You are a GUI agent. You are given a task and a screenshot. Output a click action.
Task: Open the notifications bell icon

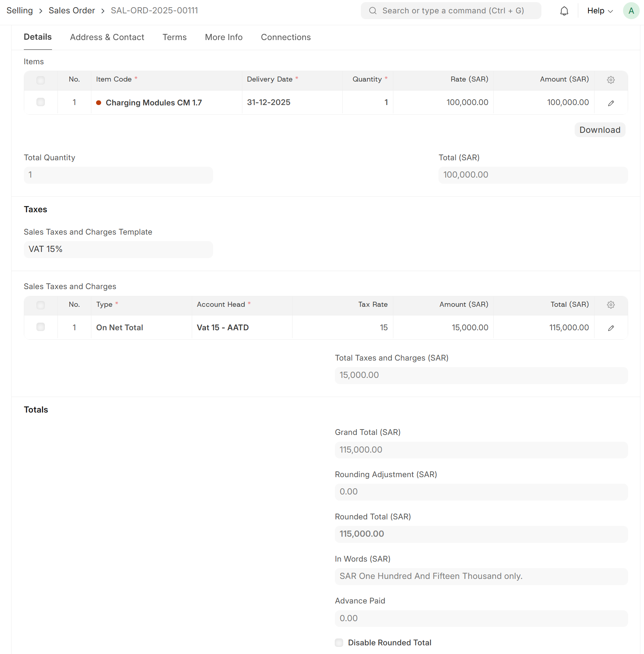tap(564, 11)
